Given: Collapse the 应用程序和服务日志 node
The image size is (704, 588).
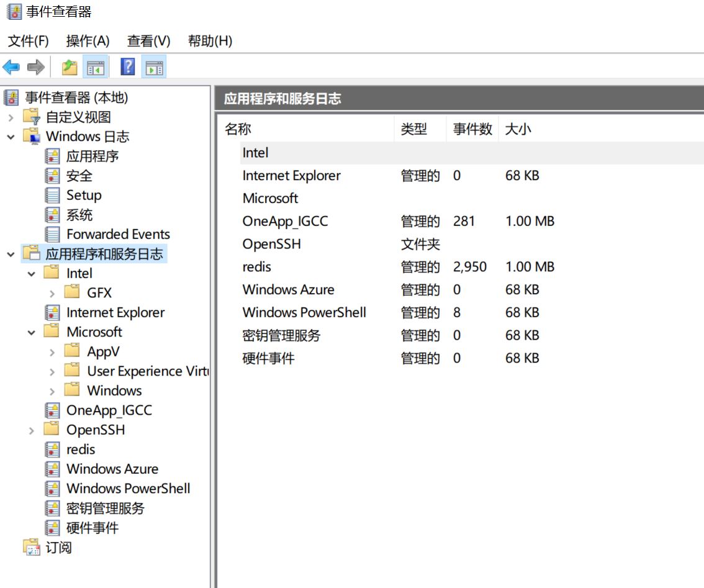Looking at the screenshot, I should click(x=11, y=255).
